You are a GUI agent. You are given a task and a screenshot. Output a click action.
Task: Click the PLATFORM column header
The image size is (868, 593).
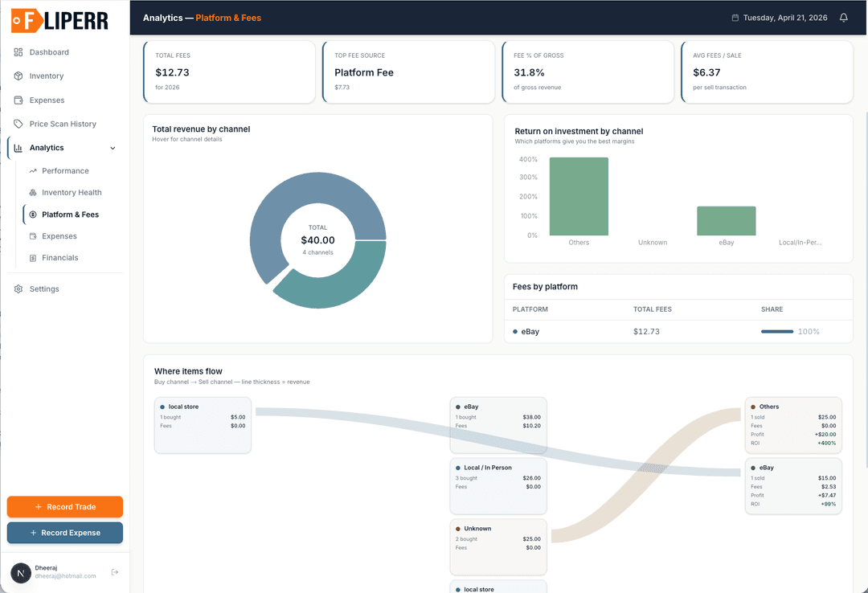[530, 309]
